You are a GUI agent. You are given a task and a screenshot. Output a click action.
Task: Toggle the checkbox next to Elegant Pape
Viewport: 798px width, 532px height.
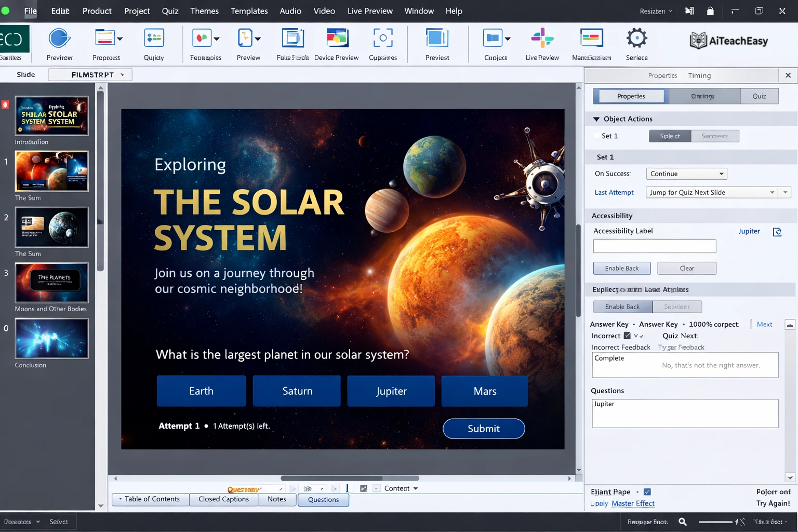pyautogui.click(x=647, y=491)
